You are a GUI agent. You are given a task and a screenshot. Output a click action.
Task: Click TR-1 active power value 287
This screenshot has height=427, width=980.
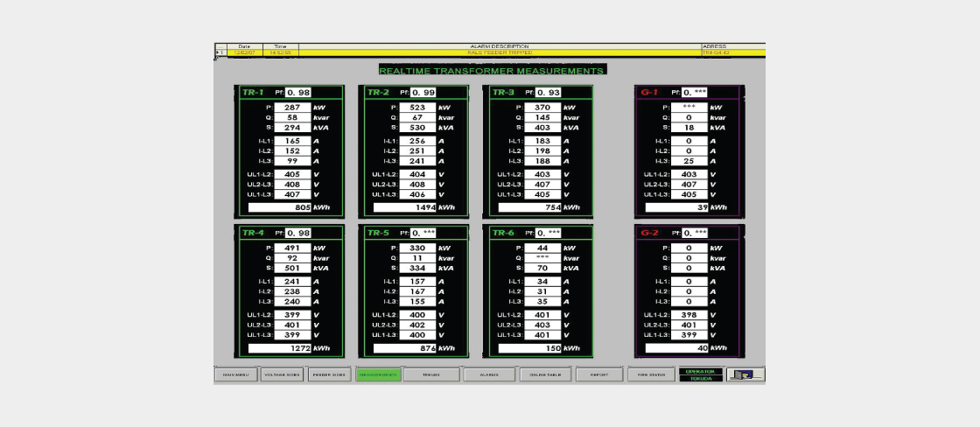click(x=292, y=108)
